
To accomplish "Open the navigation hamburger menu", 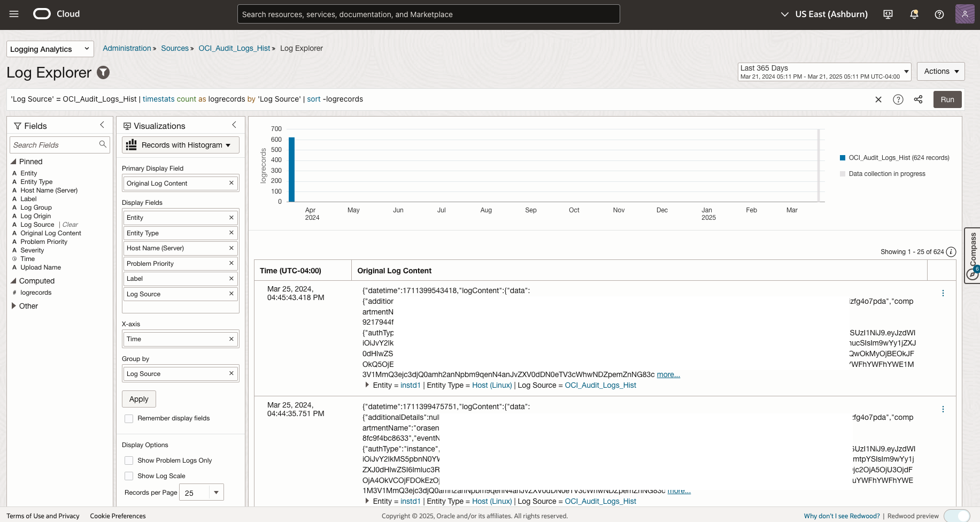I will click(14, 14).
